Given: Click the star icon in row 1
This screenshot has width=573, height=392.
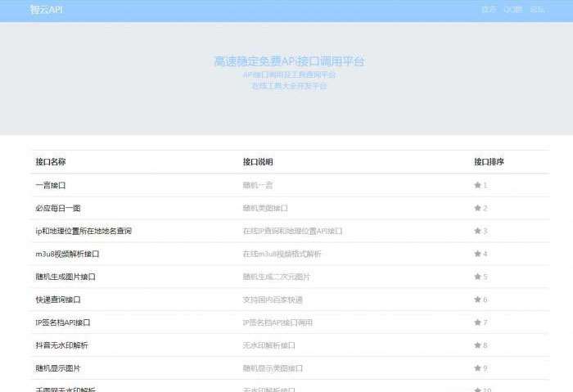Looking at the screenshot, I should [x=478, y=185].
